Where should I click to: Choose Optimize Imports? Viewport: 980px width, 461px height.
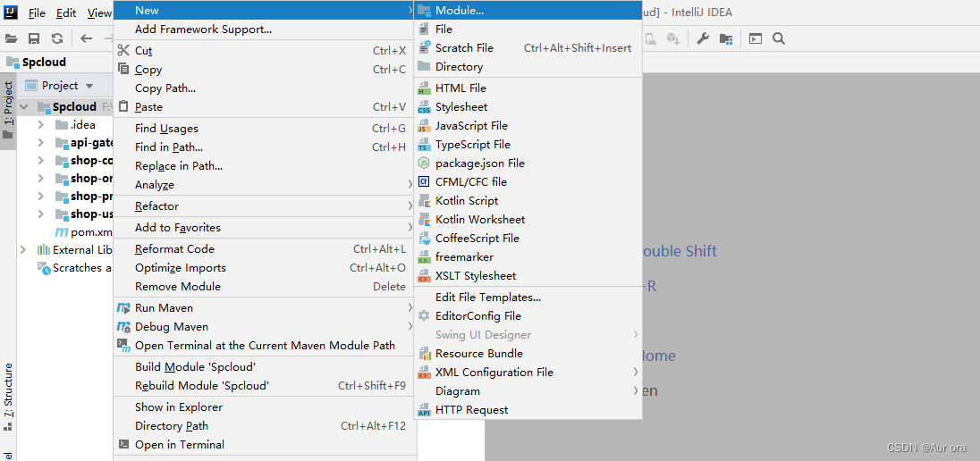tap(265, 267)
